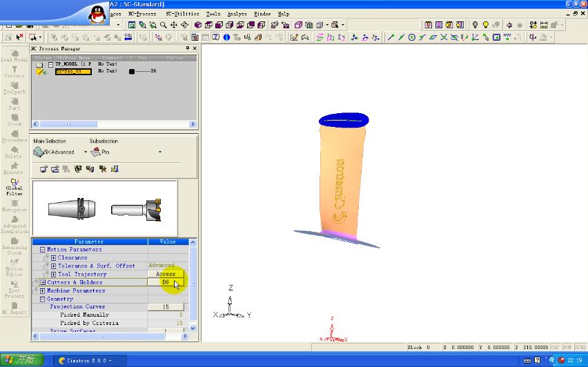Image resolution: width=588 pixels, height=367 pixels.
Task: Activate the Pan four-arrow tool
Action: pos(174,25)
